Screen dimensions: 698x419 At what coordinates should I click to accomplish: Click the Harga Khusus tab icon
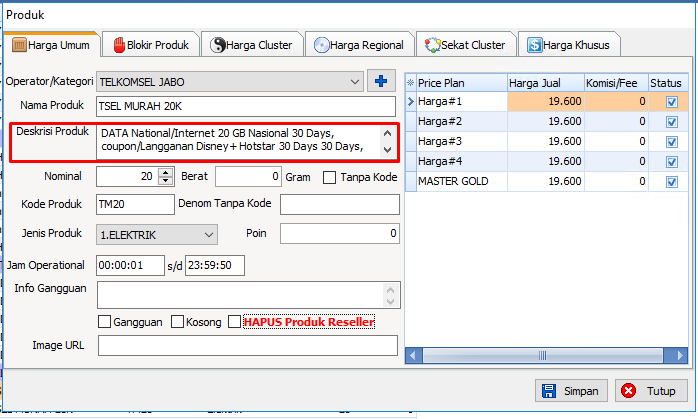(x=535, y=45)
